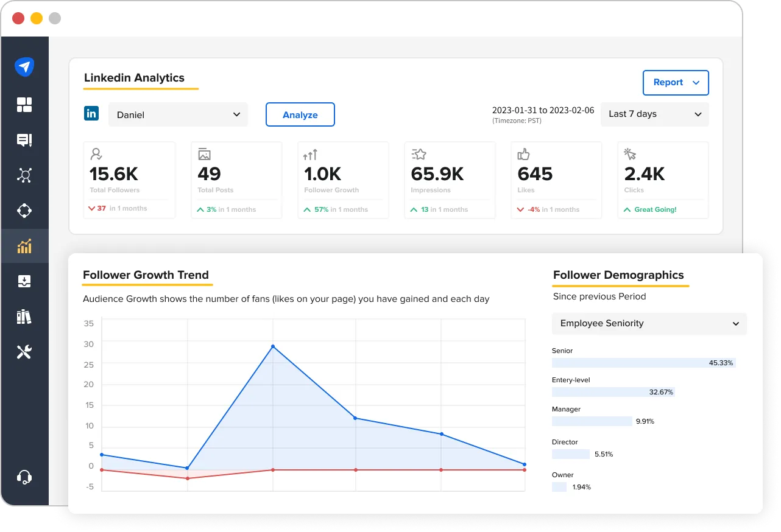The width and height of the screenshot is (781, 532).
Task: Click the Follower Demographics heading
Action: [620, 275]
